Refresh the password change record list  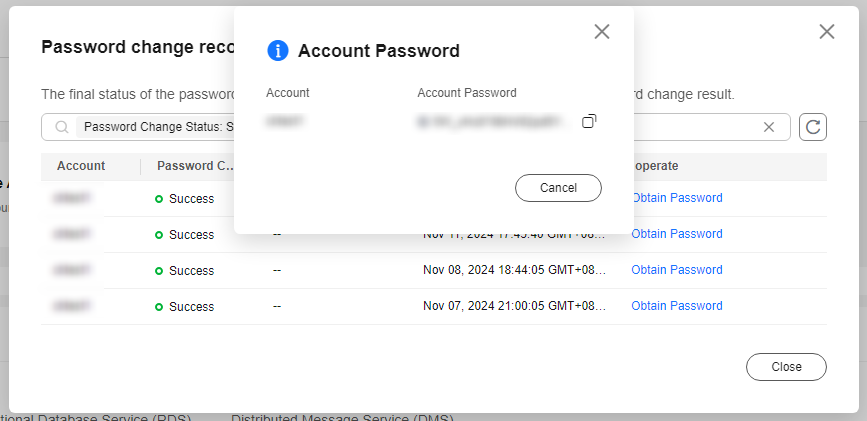[813, 127]
